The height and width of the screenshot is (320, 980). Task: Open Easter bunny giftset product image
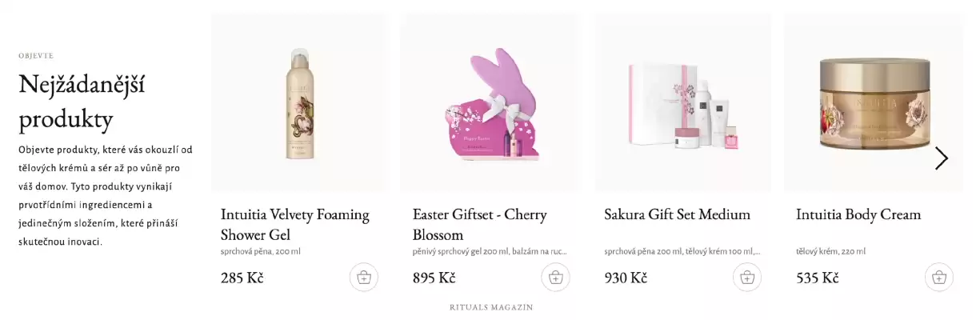point(489,102)
